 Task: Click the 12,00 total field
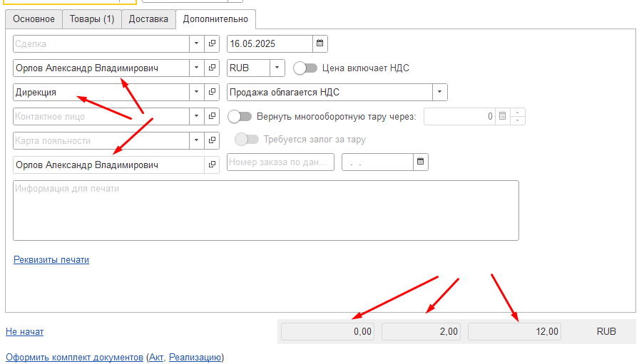(514, 331)
